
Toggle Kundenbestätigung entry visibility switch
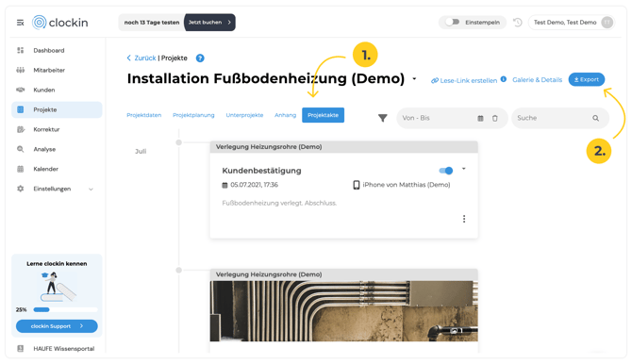(x=446, y=171)
